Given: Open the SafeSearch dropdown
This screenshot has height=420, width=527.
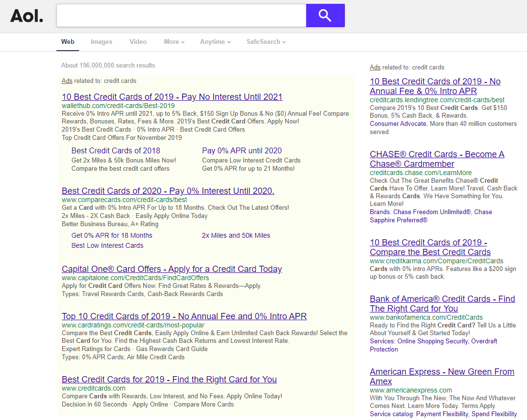Looking at the screenshot, I should [x=266, y=42].
